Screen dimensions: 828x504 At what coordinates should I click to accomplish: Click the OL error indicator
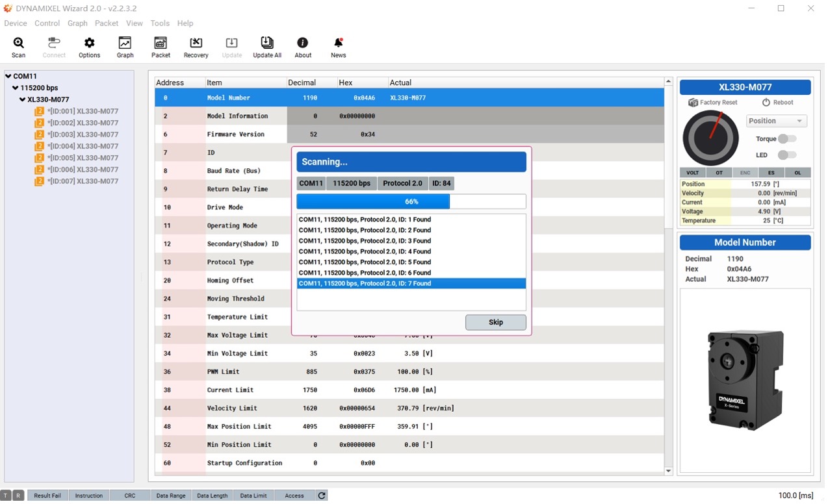pos(797,173)
